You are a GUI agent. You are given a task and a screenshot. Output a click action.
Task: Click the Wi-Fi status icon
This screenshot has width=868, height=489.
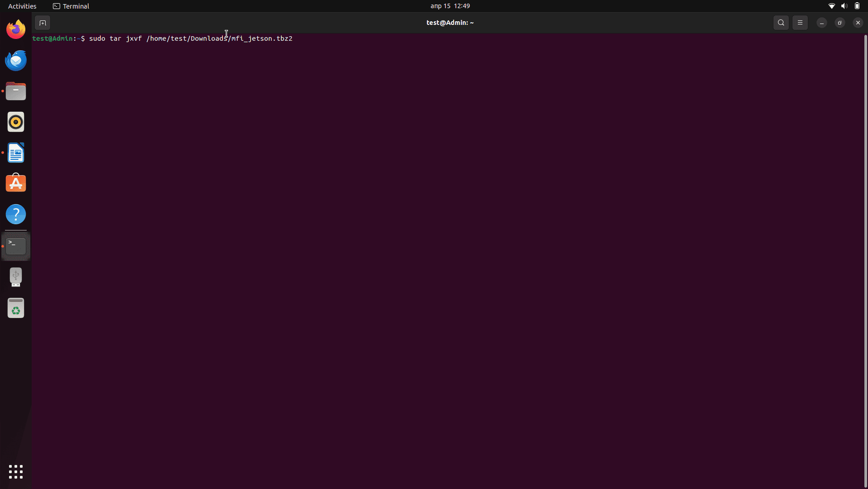click(831, 6)
